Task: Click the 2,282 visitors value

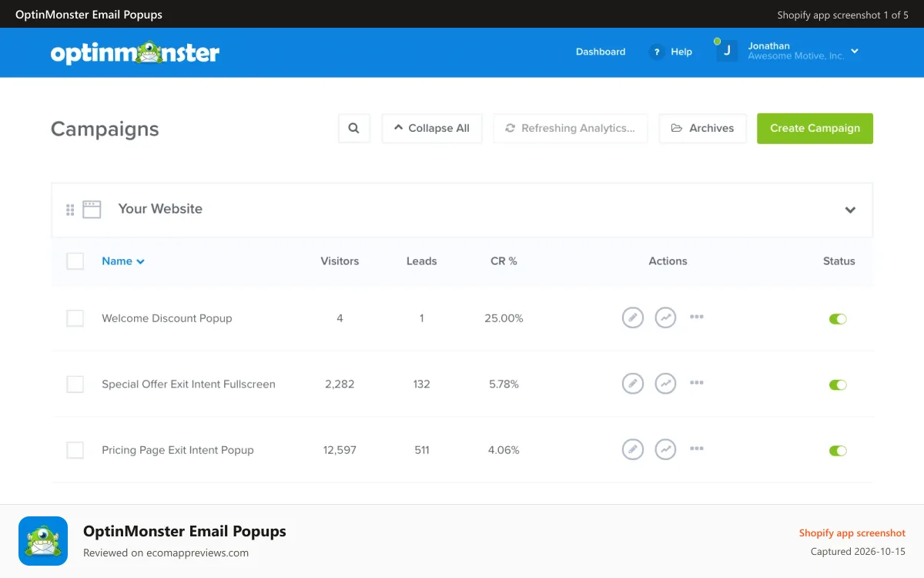Action: 340,384
